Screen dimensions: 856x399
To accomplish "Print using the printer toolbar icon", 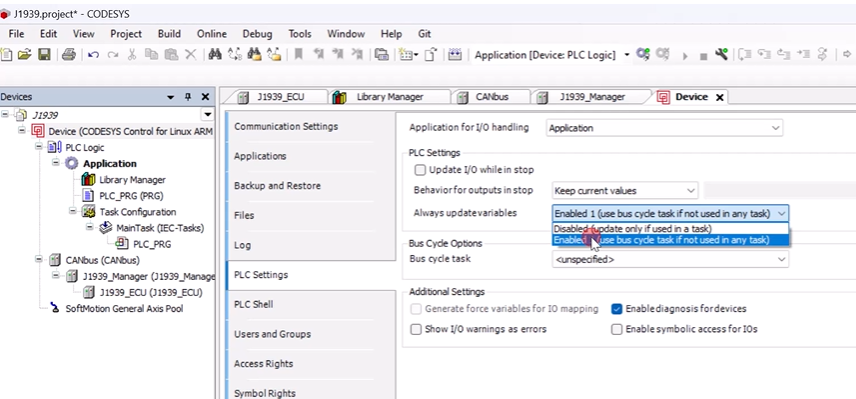I will [69, 55].
